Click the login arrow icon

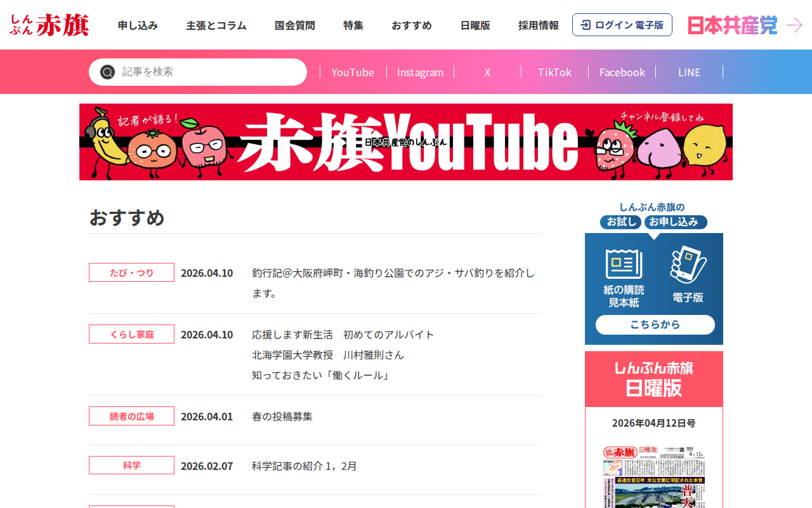pyautogui.click(x=586, y=25)
